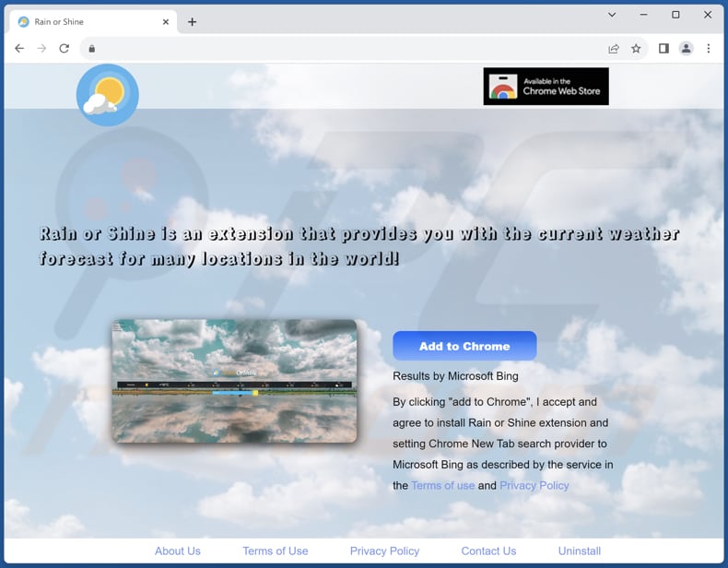Bookmark this tab with star icon
The height and width of the screenshot is (568, 728).
click(x=636, y=48)
